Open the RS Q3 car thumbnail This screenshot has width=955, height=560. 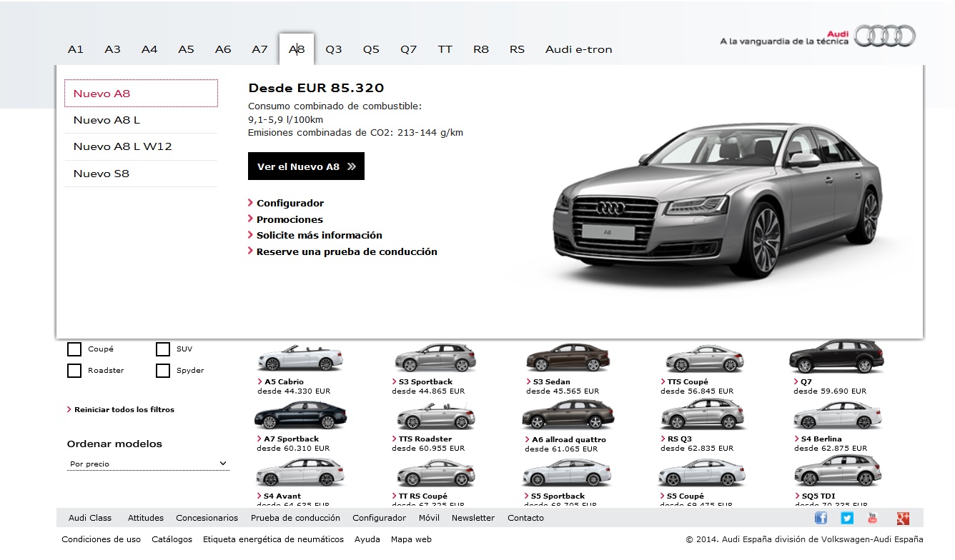(x=703, y=414)
